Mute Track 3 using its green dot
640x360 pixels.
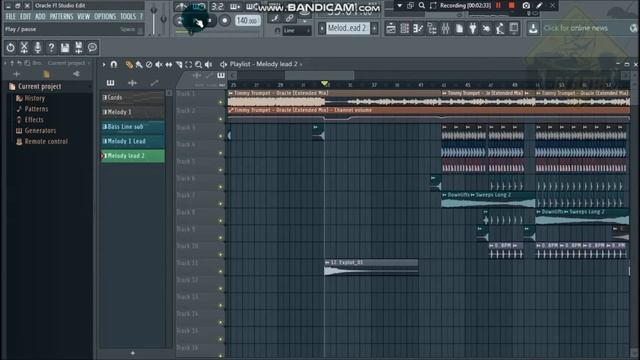[x=221, y=136]
